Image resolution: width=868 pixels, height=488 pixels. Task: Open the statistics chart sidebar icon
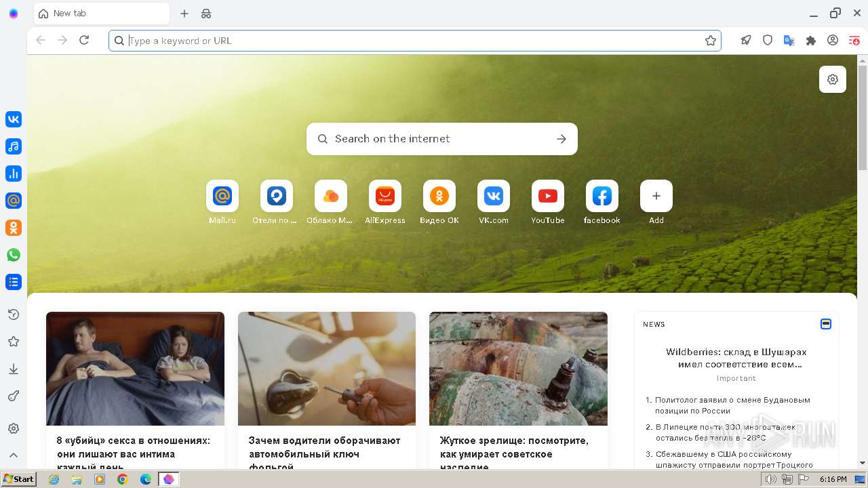point(14,174)
